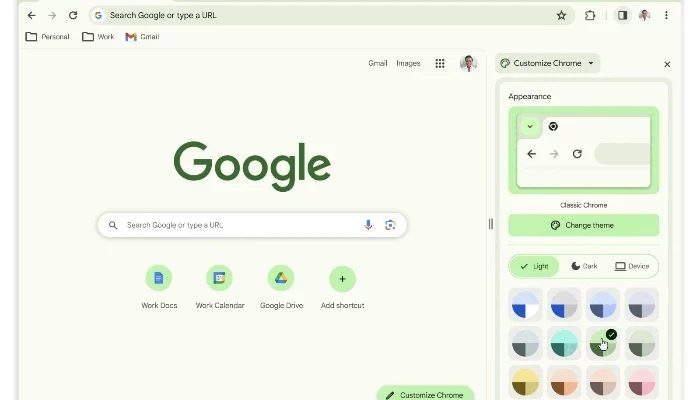Screen dimensions: 700x400
Task: Open the Google Drive shortcut
Action: click(x=281, y=287)
